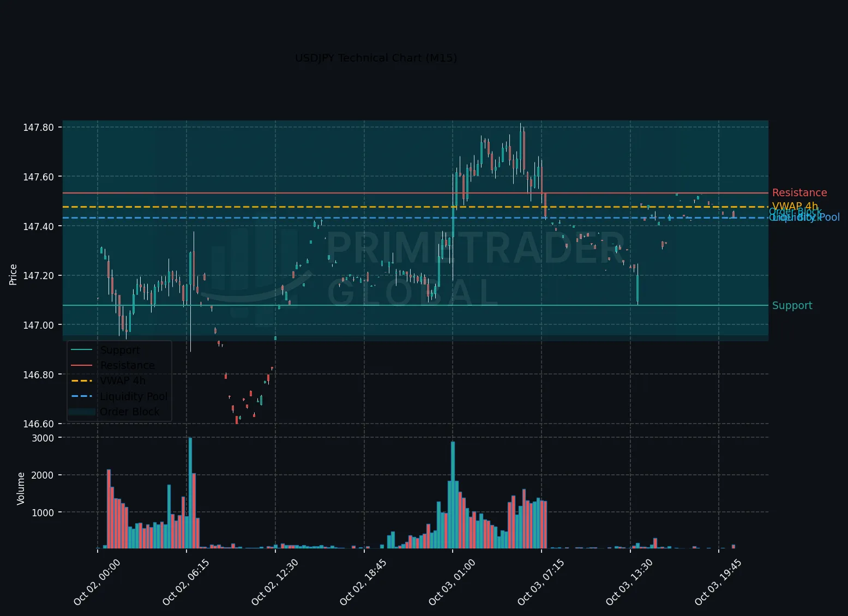Click the Liquidity Pool entry text in the legend

click(134, 396)
